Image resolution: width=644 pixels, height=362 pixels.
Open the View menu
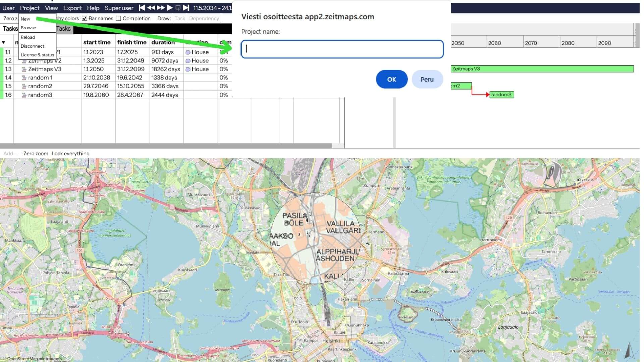click(51, 8)
